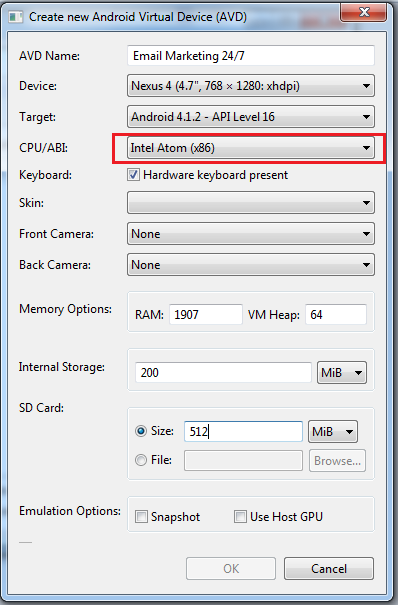
Task: Change Internal Storage MiB unit dropdown
Action: (342, 372)
